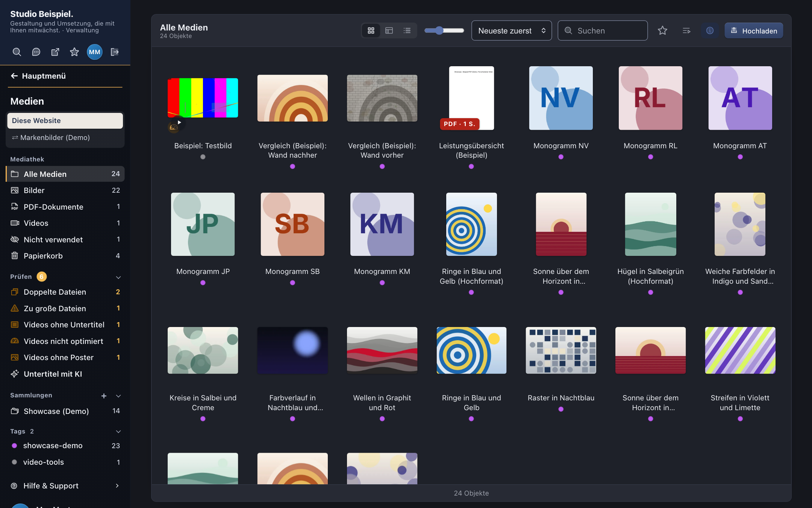Click the playlist icon in toolbar
This screenshot has width=812, height=508.
coord(686,30)
